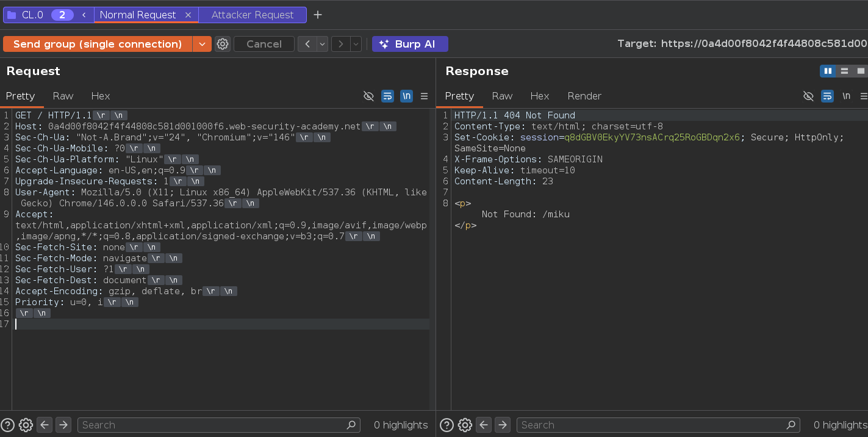Go back to previous request in history
Image resolution: width=868 pixels, height=437 pixels.
tap(307, 44)
